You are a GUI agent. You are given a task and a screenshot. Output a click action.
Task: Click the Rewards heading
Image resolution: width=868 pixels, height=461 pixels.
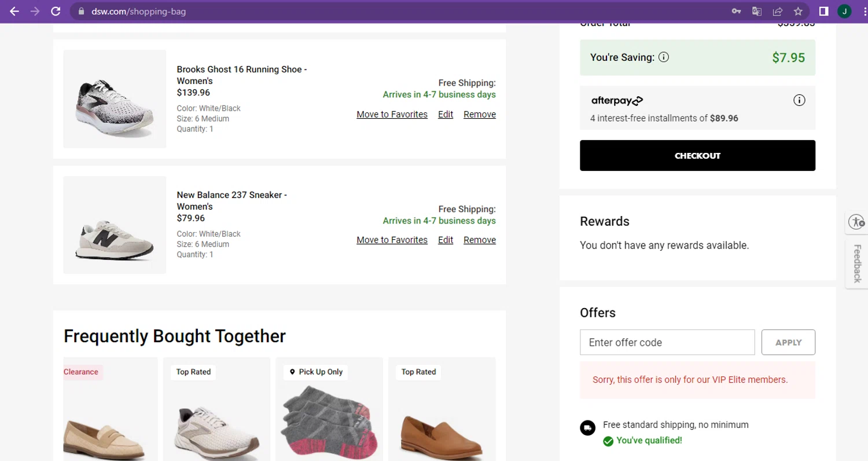coord(605,221)
